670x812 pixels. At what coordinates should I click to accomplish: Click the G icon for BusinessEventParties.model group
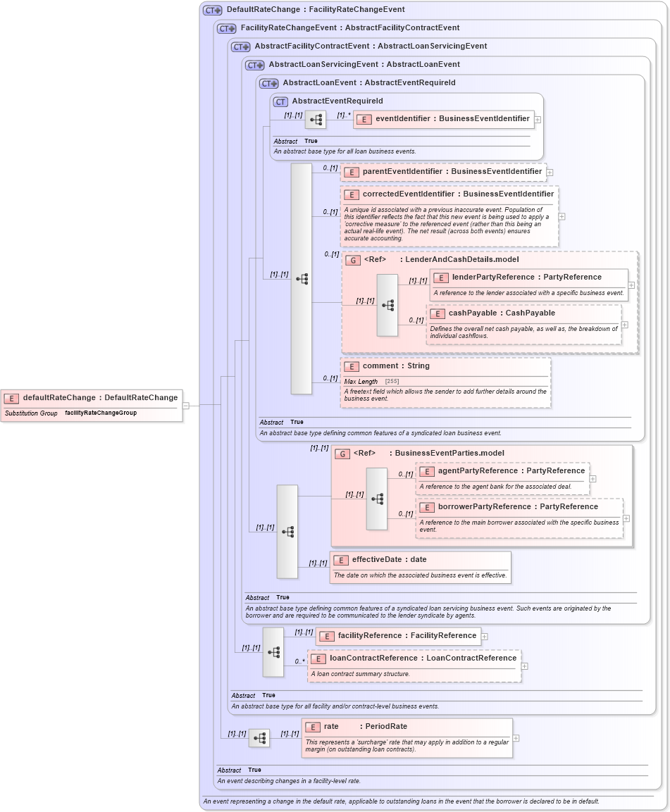(x=342, y=454)
